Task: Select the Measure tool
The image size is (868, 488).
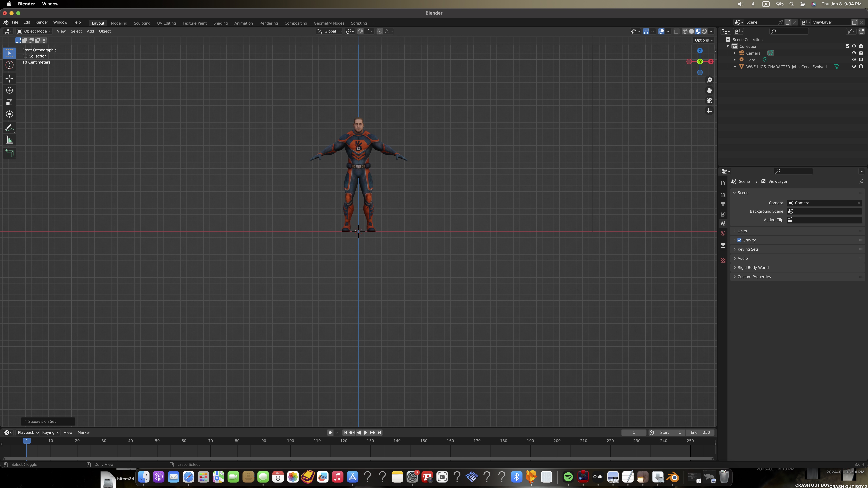Action: pyautogui.click(x=9, y=140)
